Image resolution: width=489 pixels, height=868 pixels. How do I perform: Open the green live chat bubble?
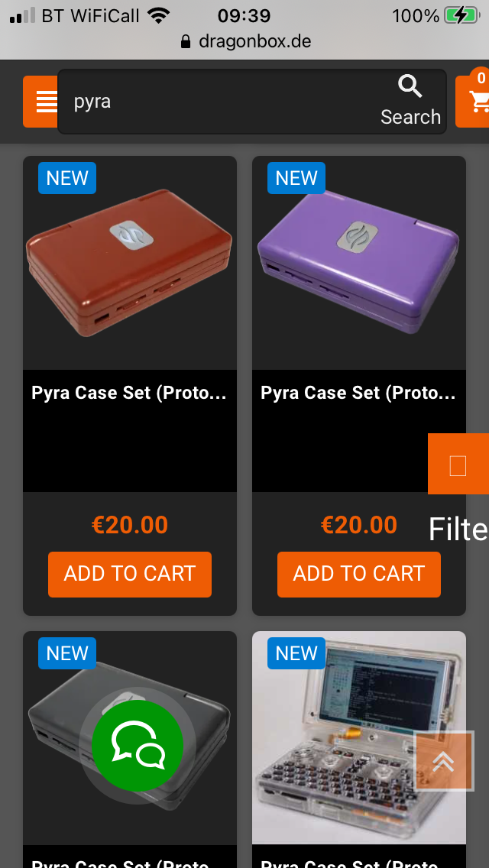pyautogui.click(x=138, y=745)
